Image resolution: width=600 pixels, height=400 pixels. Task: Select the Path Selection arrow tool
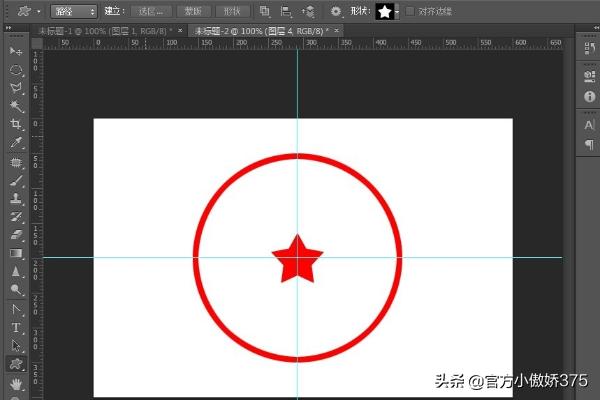point(16,346)
